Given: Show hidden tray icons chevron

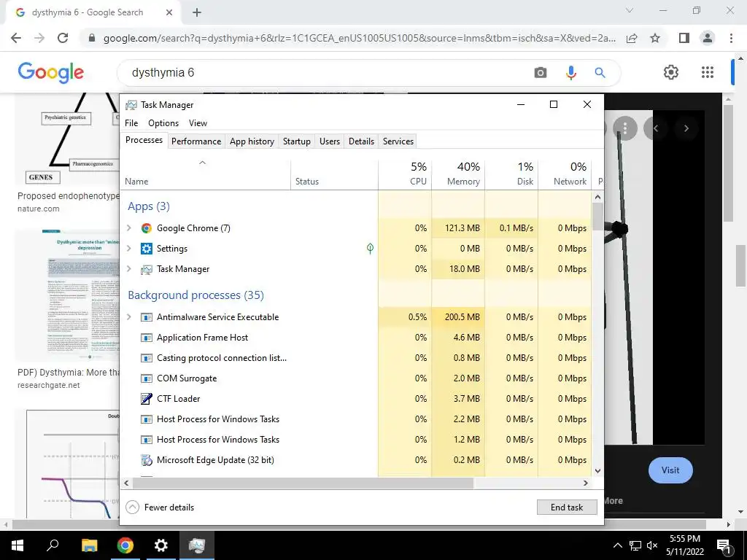Looking at the screenshot, I should pyautogui.click(x=617, y=545).
